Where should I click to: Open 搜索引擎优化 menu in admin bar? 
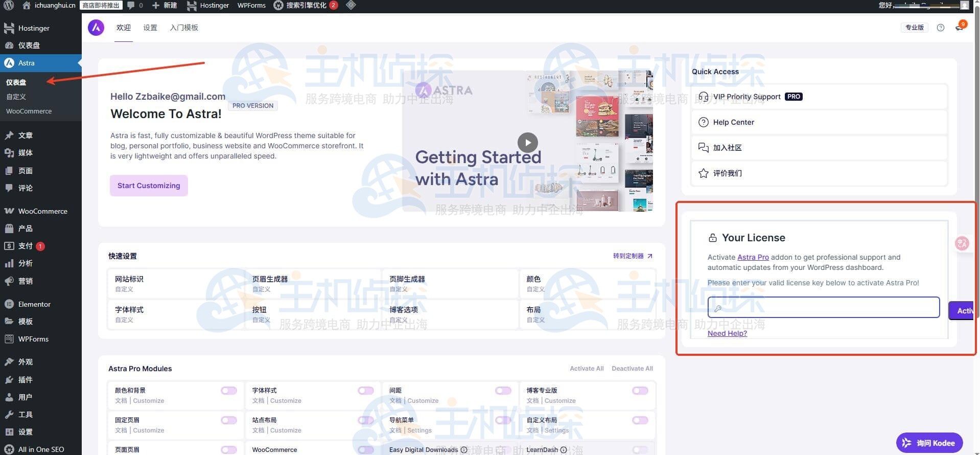click(x=306, y=5)
